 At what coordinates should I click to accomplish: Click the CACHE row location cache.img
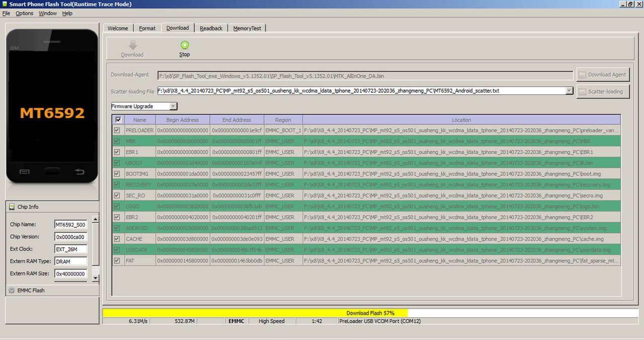(461, 239)
